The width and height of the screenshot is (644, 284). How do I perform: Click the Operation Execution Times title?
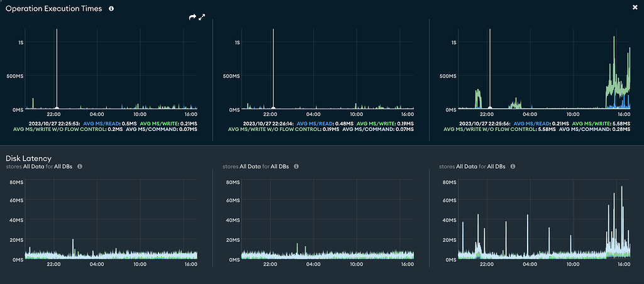54,9
